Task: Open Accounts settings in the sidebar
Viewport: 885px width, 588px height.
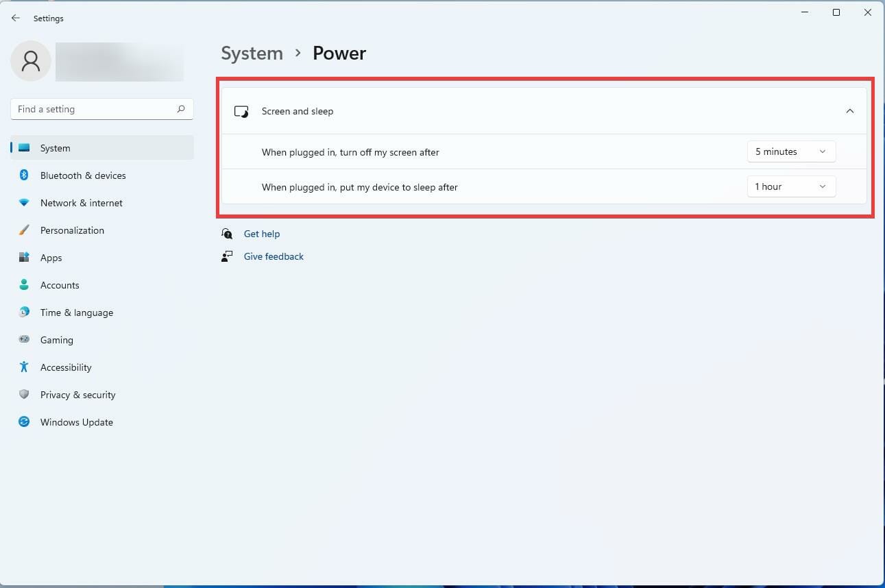Action: pyautogui.click(x=60, y=285)
